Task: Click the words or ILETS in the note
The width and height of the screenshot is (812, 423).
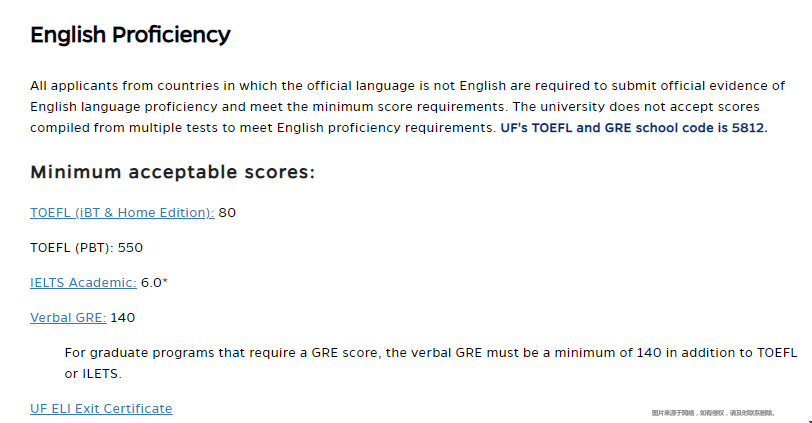Action: click(x=93, y=374)
